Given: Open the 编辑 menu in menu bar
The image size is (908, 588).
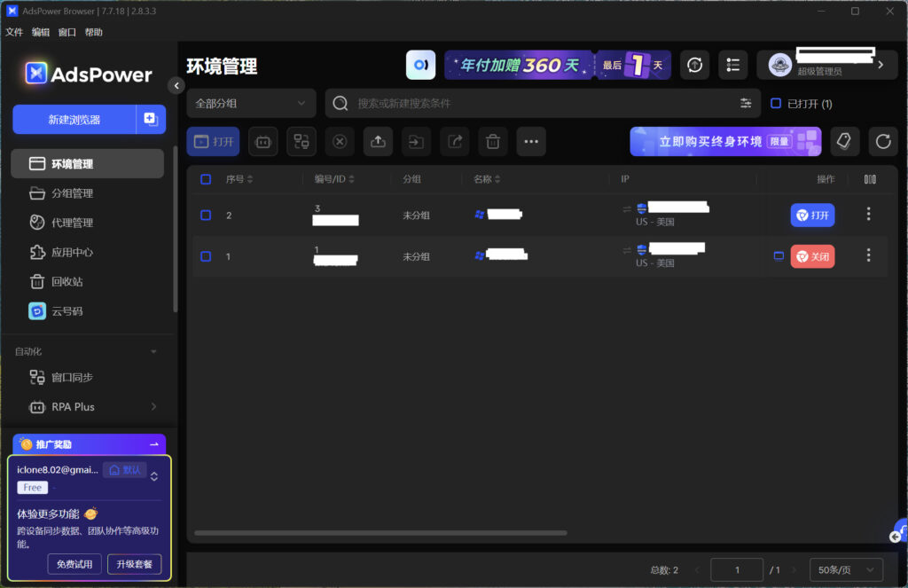Looking at the screenshot, I should pyautogui.click(x=41, y=32).
